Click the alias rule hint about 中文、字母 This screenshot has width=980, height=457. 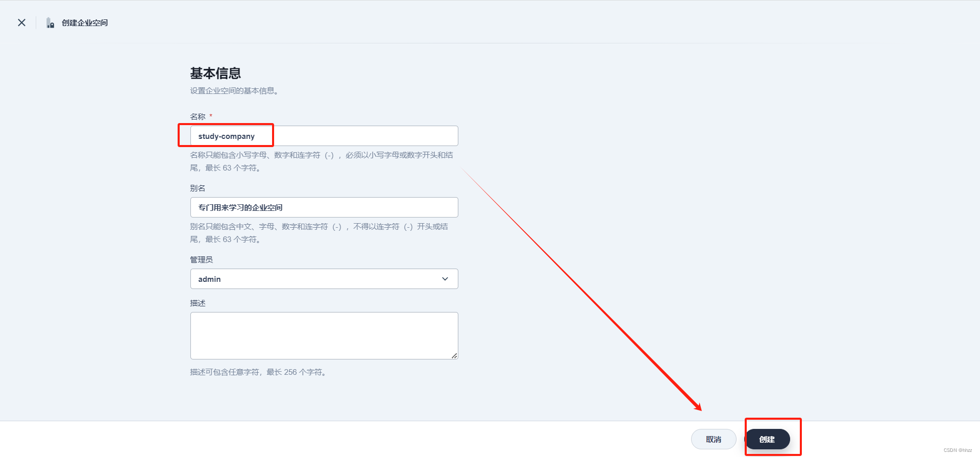point(319,233)
